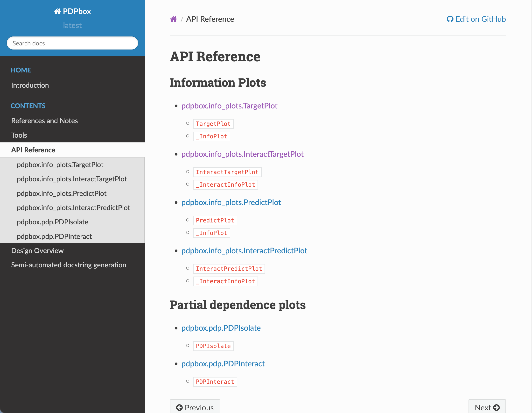Go to the Tools sidebar entry
532x413 pixels.
(19, 135)
